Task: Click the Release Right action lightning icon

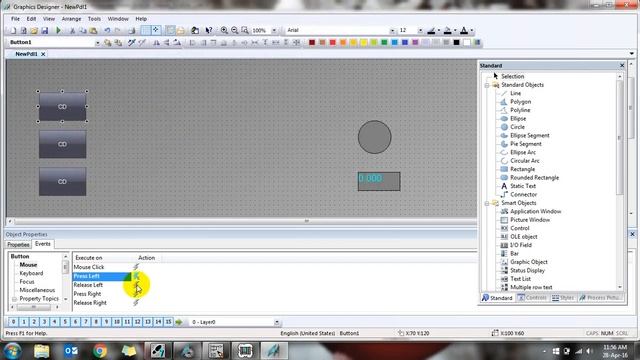Action: click(x=136, y=303)
